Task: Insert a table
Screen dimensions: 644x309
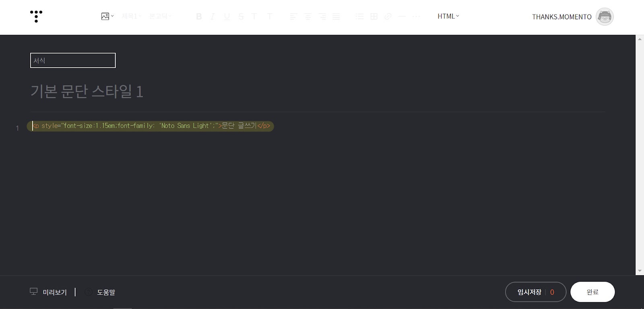Action: [374, 16]
